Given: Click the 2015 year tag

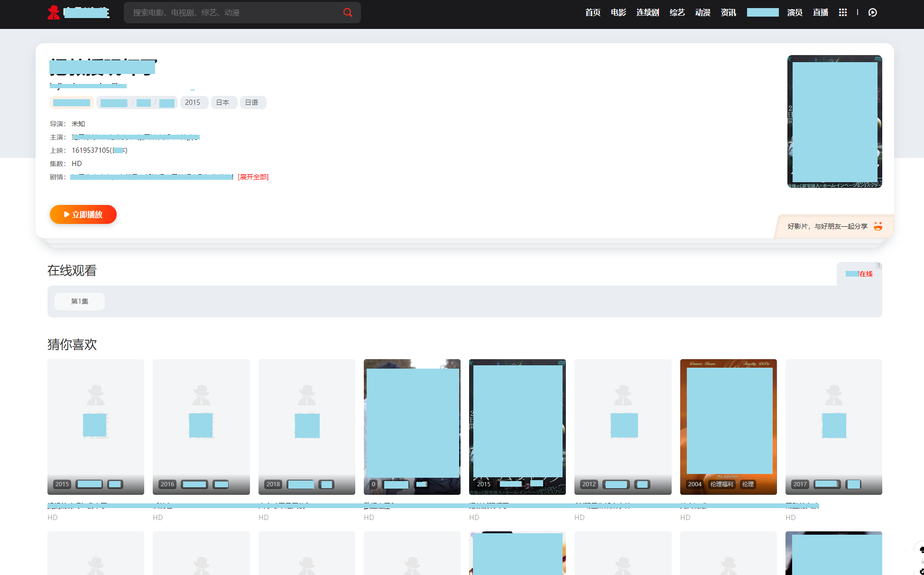Looking at the screenshot, I should click(x=193, y=102).
